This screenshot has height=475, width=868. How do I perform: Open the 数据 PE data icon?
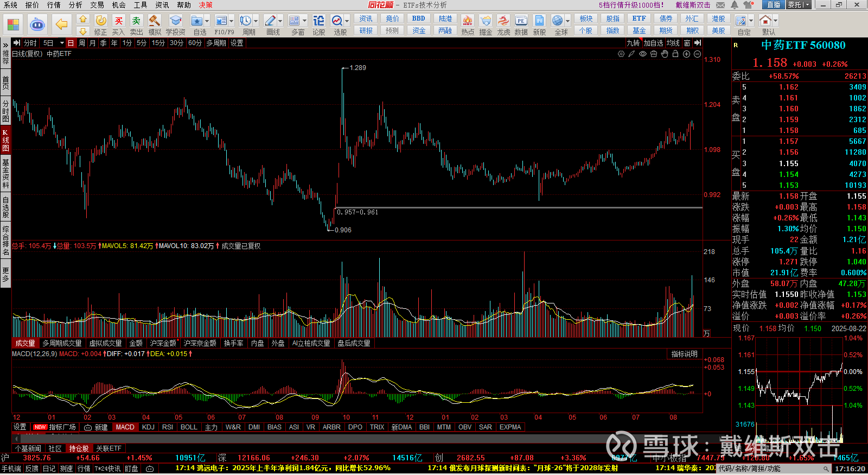coord(521,21)
